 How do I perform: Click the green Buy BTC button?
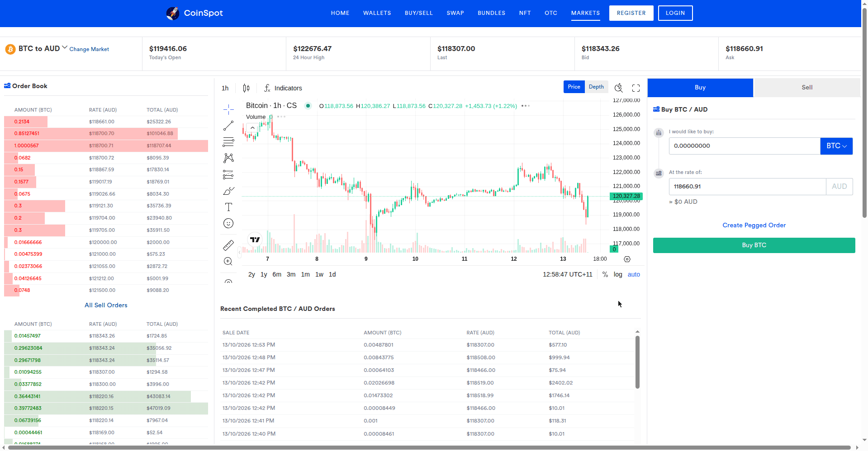click(754, 245)
